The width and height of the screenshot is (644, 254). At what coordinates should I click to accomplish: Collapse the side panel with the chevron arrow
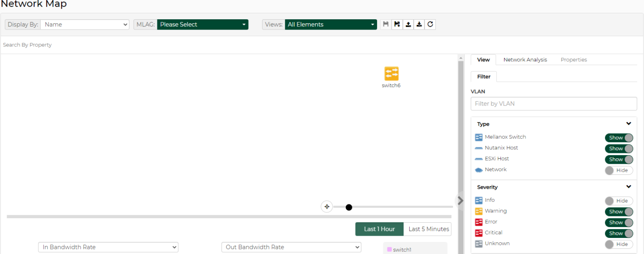[461, 200]
